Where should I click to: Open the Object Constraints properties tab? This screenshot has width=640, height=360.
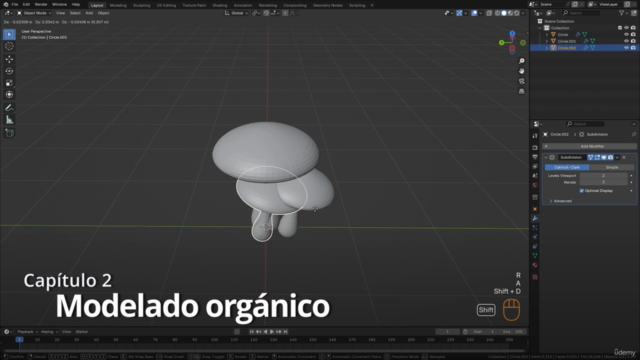pos(535,247)
